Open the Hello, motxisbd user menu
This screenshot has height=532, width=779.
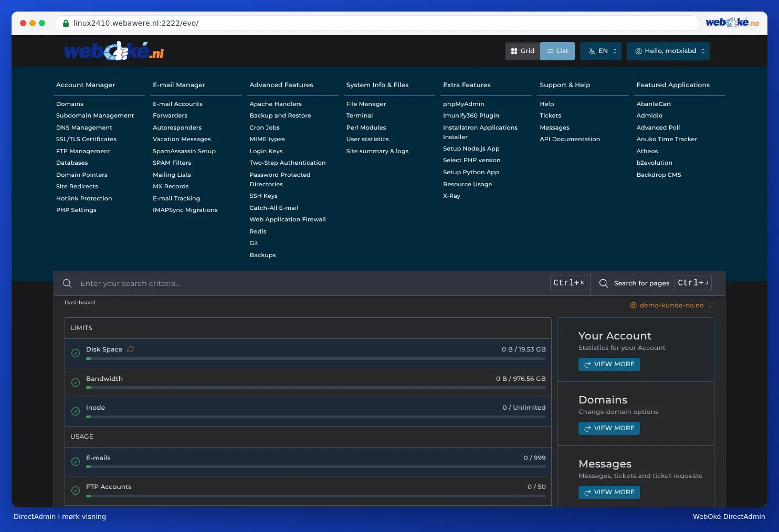[x=668, y=51]
